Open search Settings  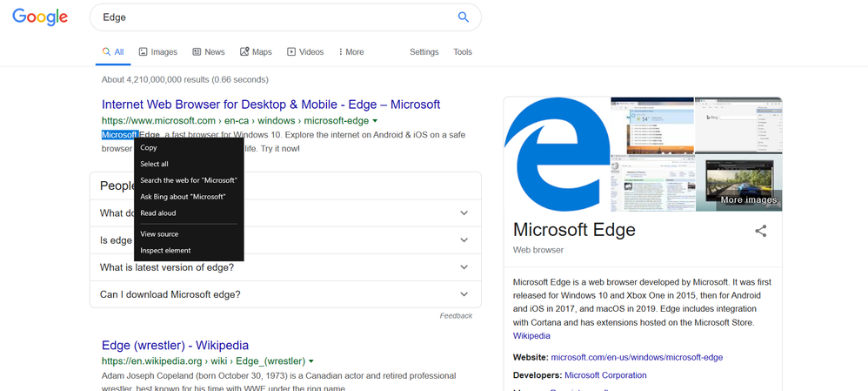tap(424, 52)
